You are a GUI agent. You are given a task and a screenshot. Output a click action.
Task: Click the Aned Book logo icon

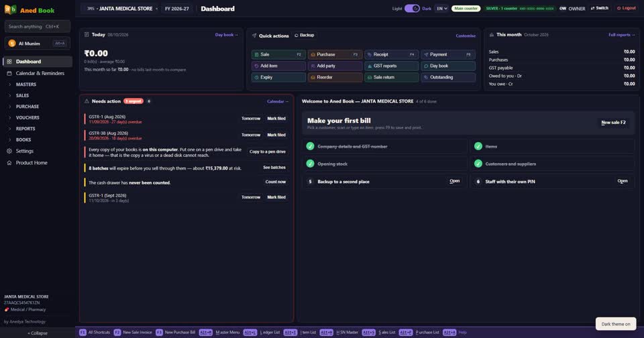[10, 9]
